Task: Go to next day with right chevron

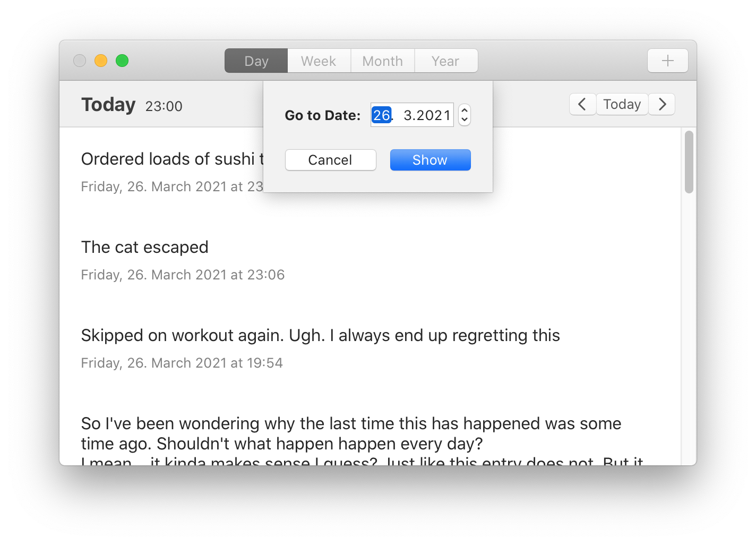Action: coord(662,104)
